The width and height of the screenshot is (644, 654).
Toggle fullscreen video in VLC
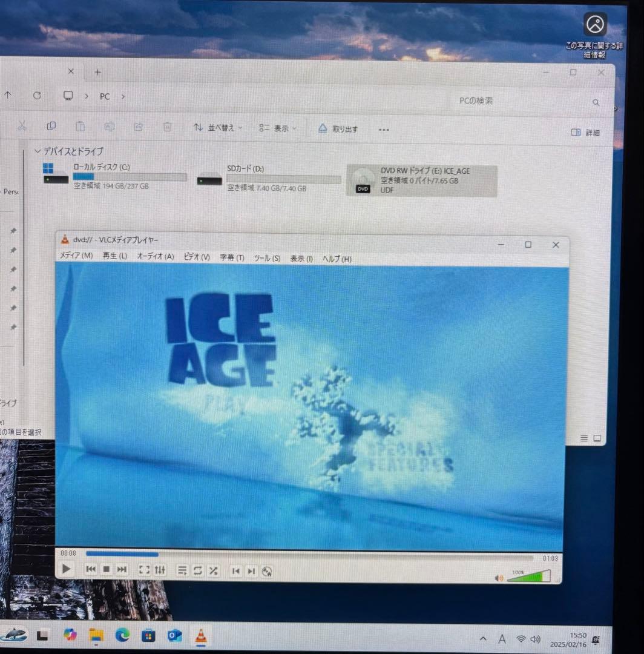(x=144, y=570)
